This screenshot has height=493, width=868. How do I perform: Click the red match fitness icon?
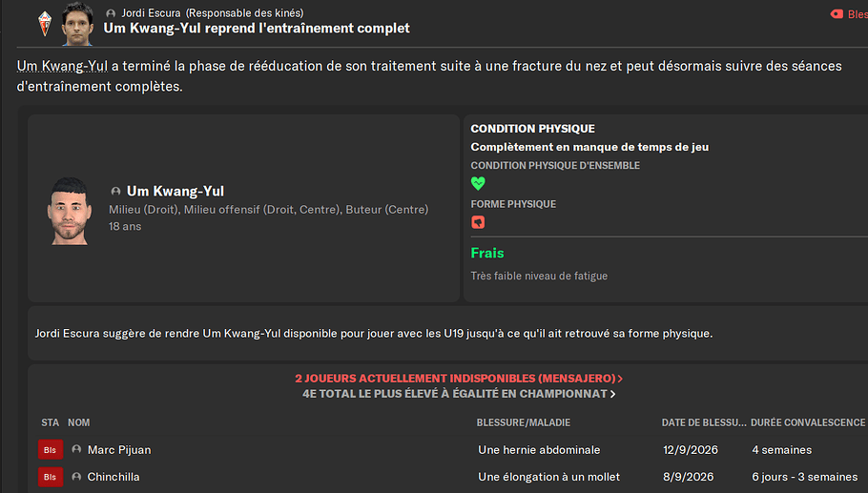pyautogui.click(x=478, y=222)
